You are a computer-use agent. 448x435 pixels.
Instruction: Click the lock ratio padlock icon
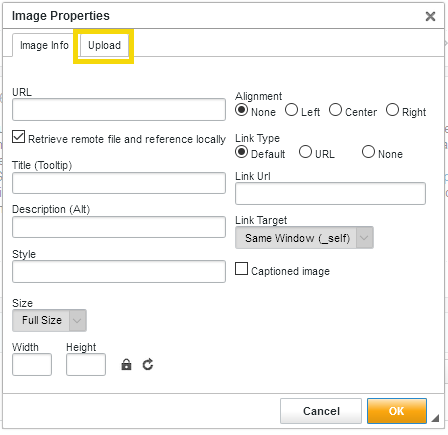point(126,365)
